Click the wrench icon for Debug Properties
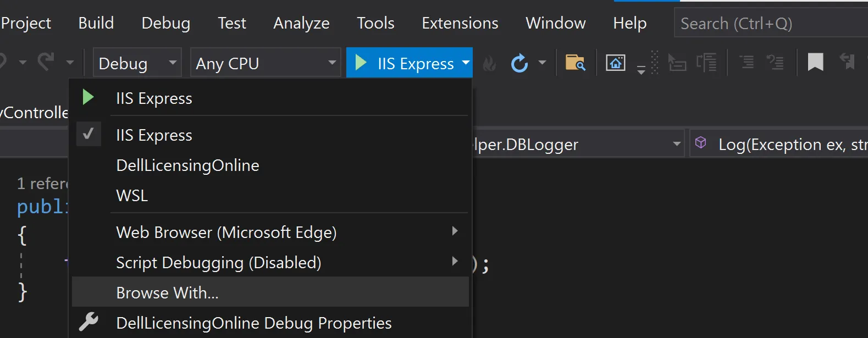Image resolution: width=868 pixels, height=338 pixels. pos(89,322)
